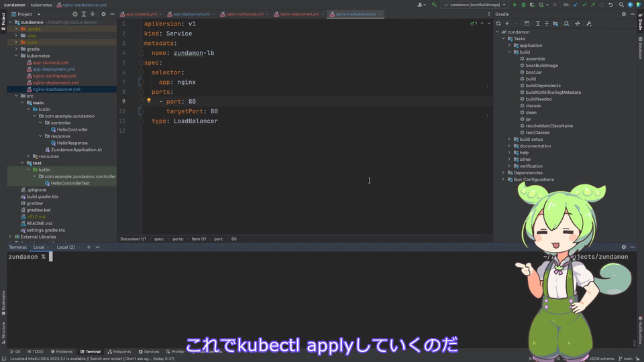Image resolution: width=644 pixels, height=362 pixels.
Task: Expand External Libraries node
Action: coord(11,237)
